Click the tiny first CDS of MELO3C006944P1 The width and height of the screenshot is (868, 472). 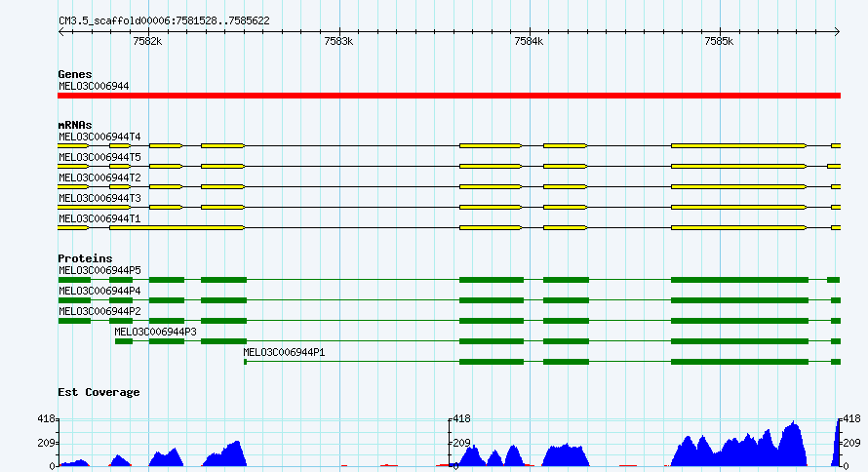coord(245,362)
